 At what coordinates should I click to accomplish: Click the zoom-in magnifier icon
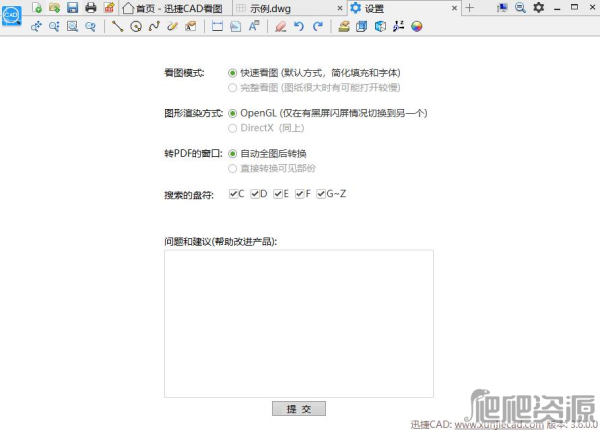click(54, 26)
